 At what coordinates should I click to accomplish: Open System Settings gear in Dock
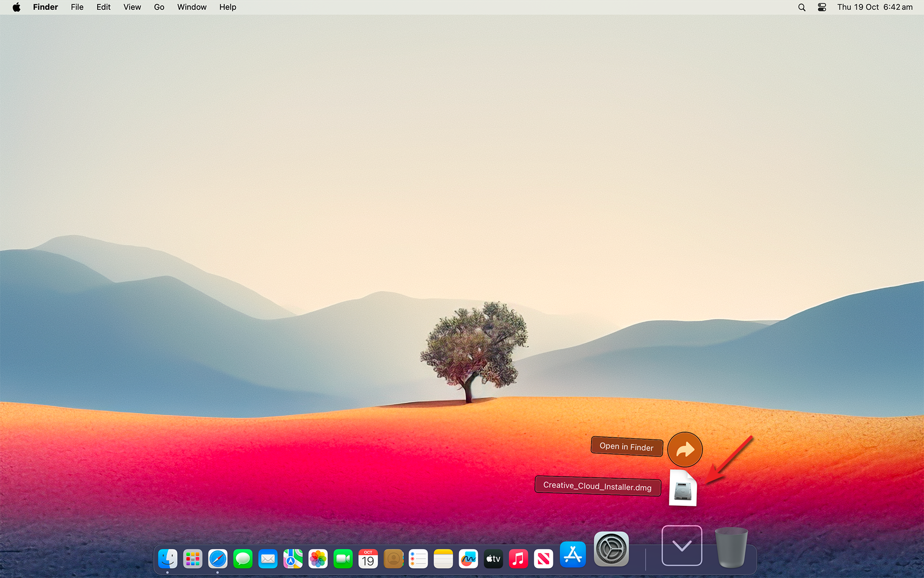611,549
